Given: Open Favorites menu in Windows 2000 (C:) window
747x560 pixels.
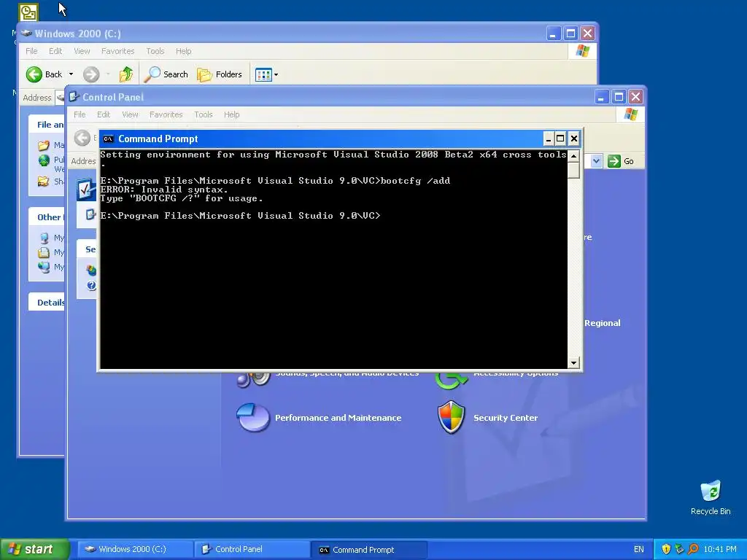Looking at the screenshot, I should coord(117,51).
